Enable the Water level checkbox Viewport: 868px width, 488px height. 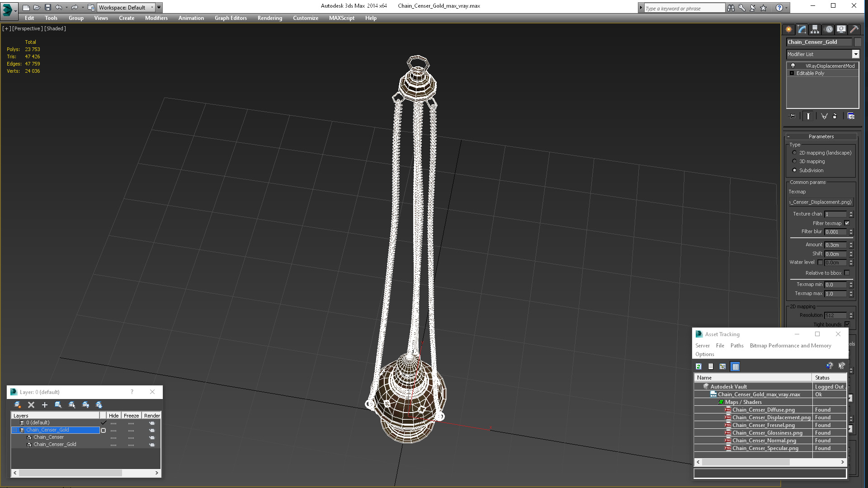coord(820,263)
